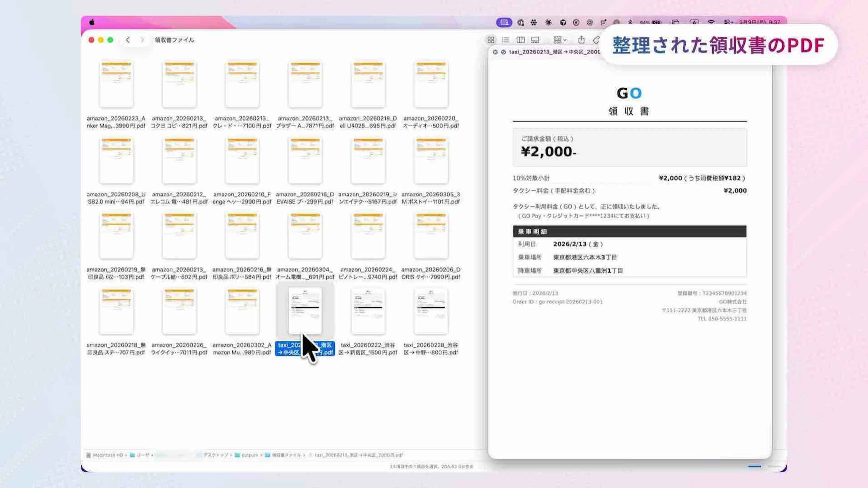The height and width of the screenshot is (488, 868).
Task: Switch Finder to list view
Action: tap(505, 40)
